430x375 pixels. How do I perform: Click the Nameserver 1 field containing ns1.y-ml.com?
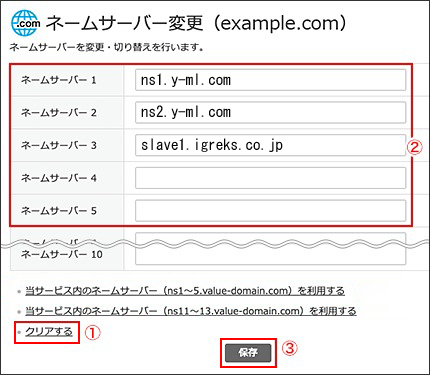pyautogui.click(x=270, y=80)
